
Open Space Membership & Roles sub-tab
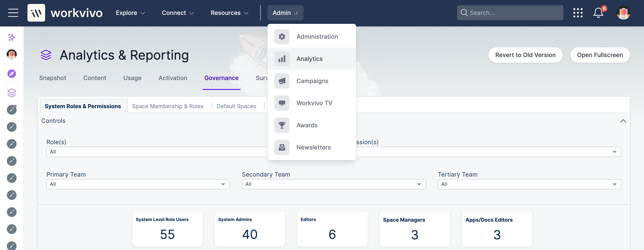point(168,106)
